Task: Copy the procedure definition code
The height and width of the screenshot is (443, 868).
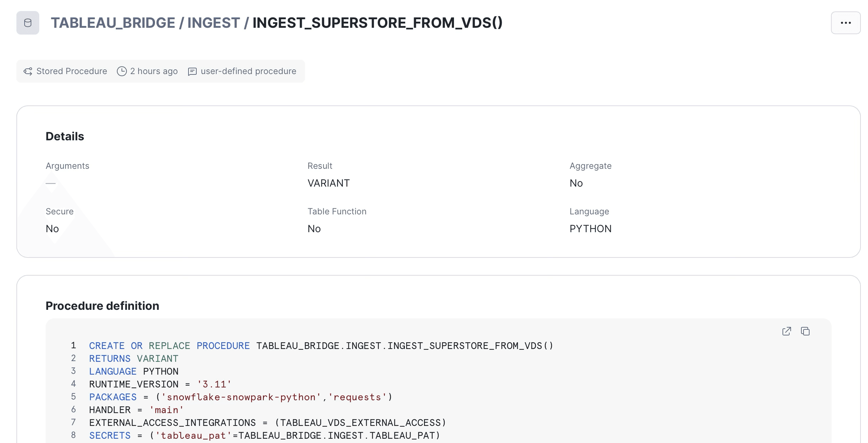Action: [x=805, y=331]
